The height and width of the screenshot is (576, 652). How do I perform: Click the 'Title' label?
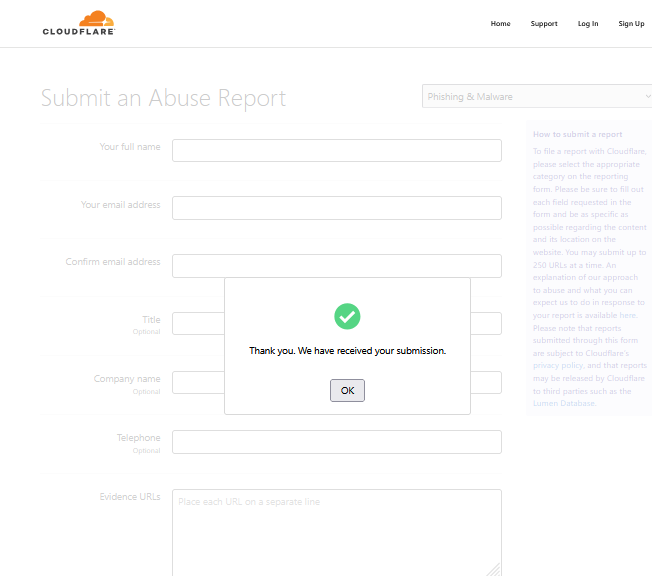click(151, 319)
